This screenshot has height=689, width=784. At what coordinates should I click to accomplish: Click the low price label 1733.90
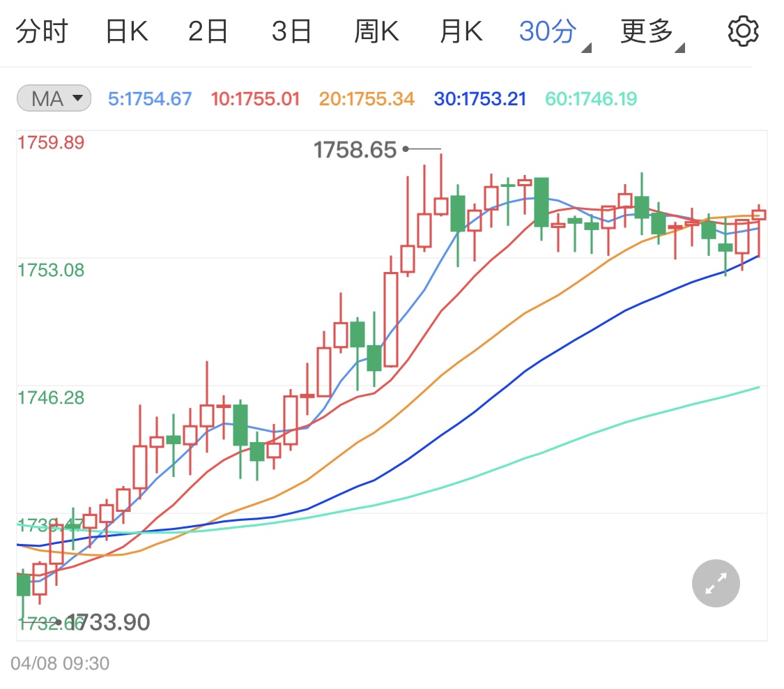click(x=107, y=623)
